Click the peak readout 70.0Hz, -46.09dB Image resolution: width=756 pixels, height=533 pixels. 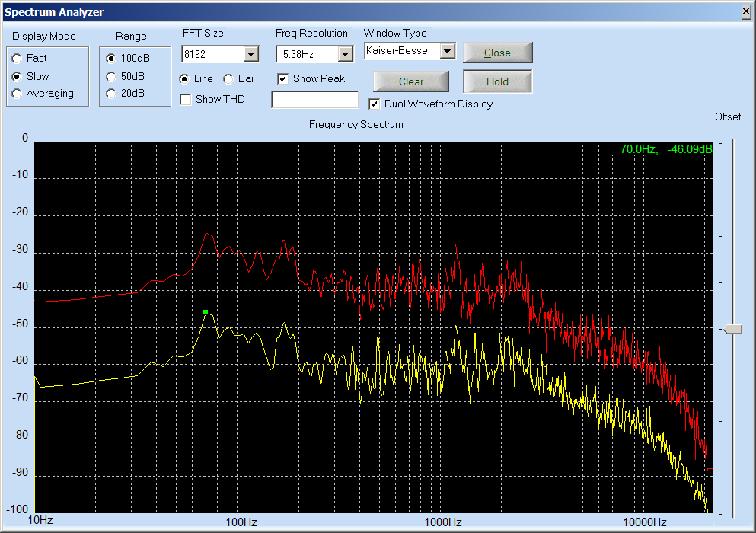point(666,149)
